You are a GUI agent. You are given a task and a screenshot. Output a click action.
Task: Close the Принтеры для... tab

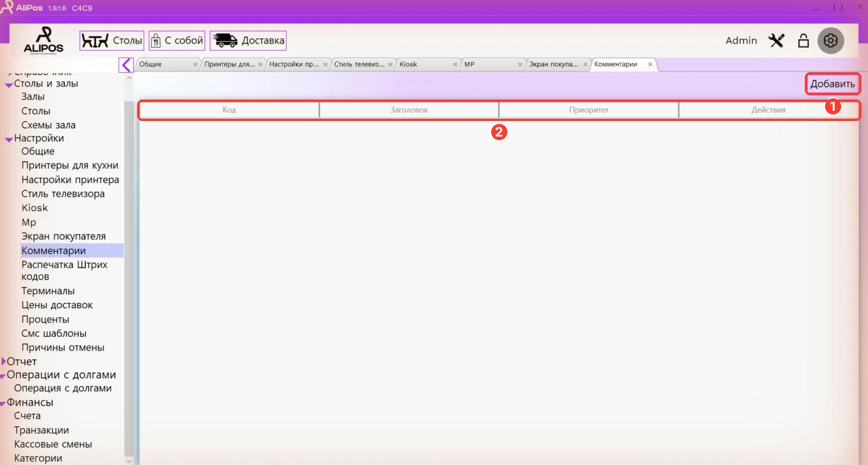pos(260,64)
